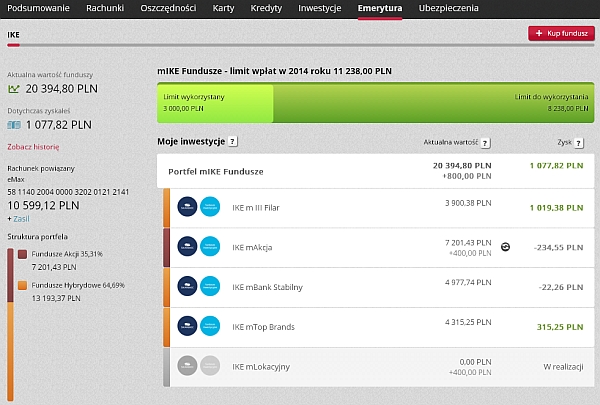Click the eMax account name
Screen dimensions: 600x405
coord(16,179)
